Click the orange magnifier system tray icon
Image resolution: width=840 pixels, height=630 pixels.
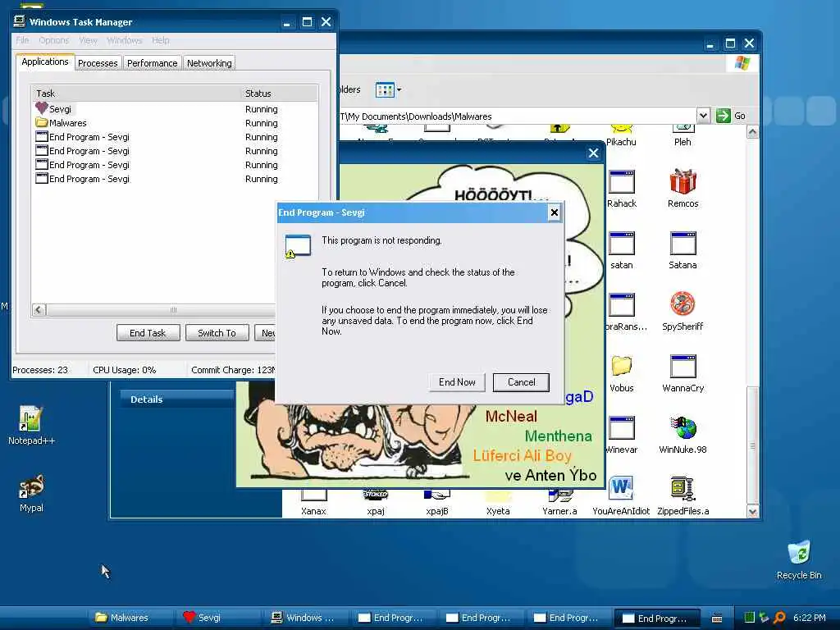pyautogui.click(x=779, y=618)
